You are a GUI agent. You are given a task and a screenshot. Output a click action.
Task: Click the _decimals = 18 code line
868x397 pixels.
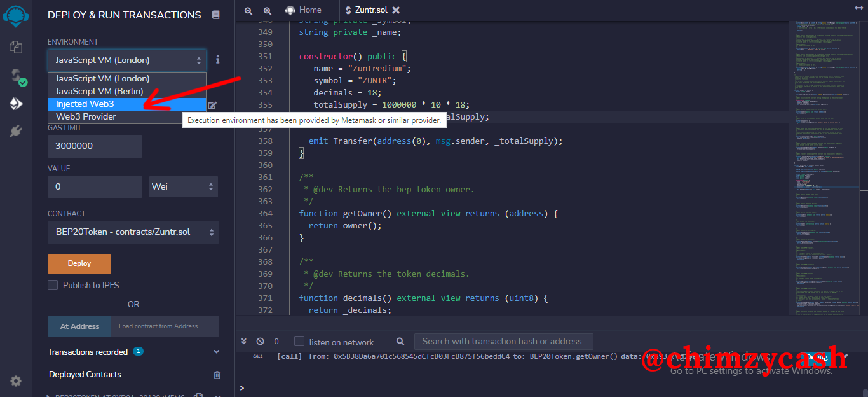tap(346, 93)
